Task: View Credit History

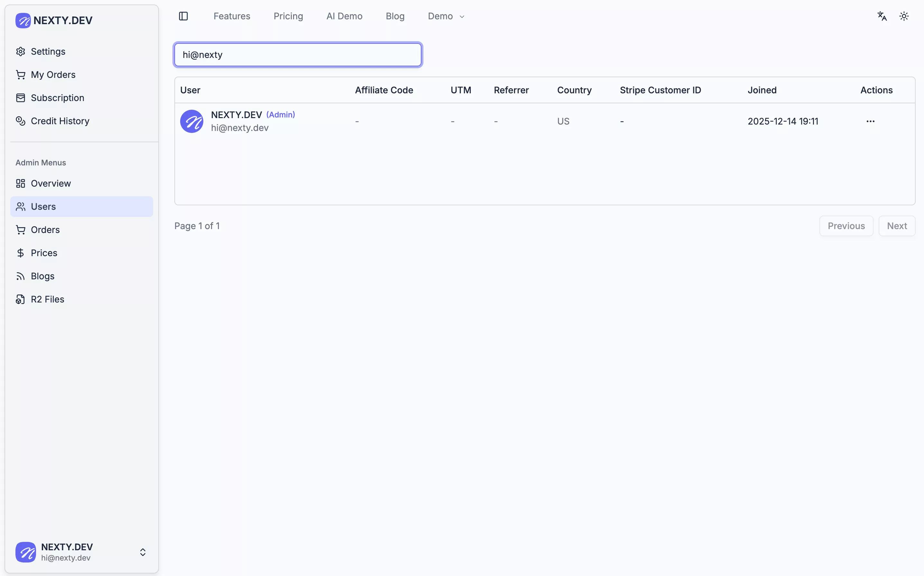Action: 60,121
